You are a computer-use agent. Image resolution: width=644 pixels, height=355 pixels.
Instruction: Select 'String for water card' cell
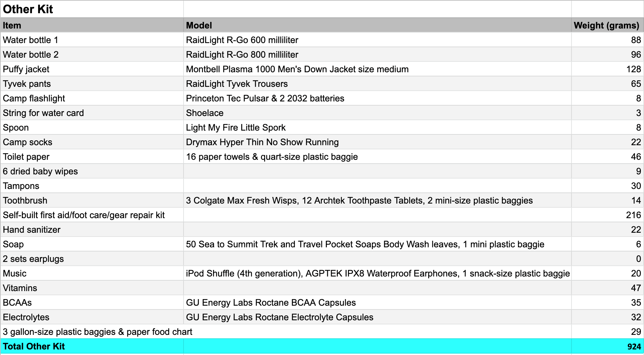pos(92,113)
